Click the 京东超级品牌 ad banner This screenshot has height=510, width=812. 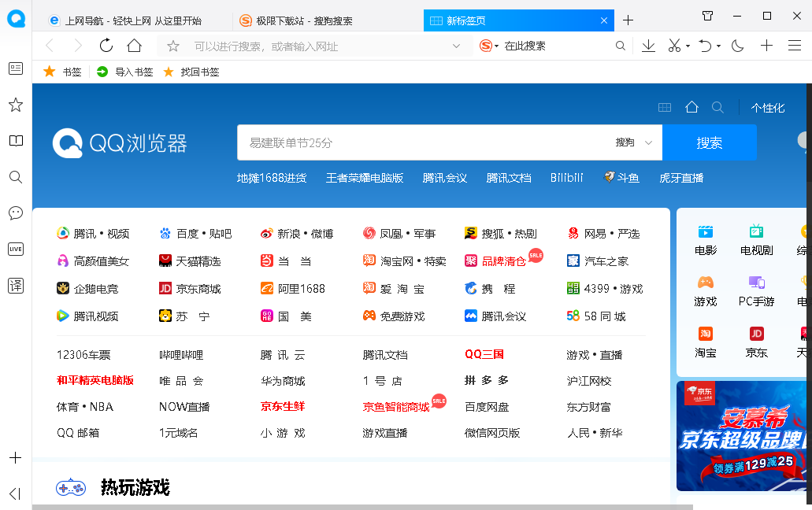click(x=742, y=436)
